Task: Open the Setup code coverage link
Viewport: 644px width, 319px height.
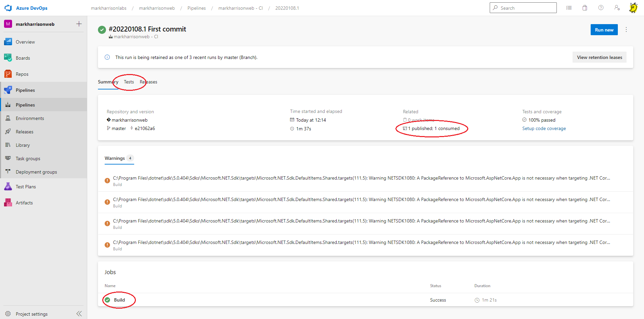Action: click(x=544, y=128)
